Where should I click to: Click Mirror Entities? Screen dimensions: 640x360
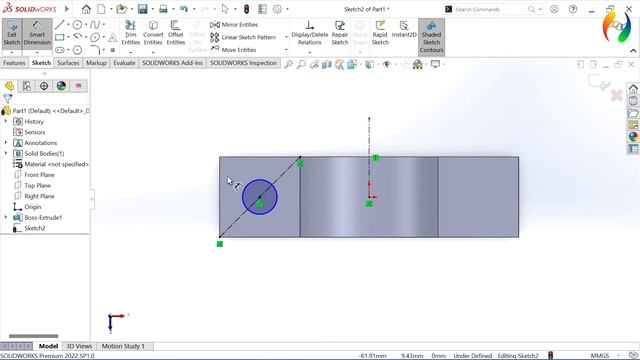pos(234,24)
